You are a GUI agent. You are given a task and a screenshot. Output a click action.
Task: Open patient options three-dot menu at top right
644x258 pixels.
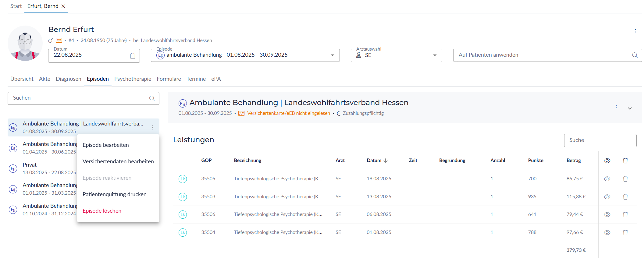[x=635, y=31]
